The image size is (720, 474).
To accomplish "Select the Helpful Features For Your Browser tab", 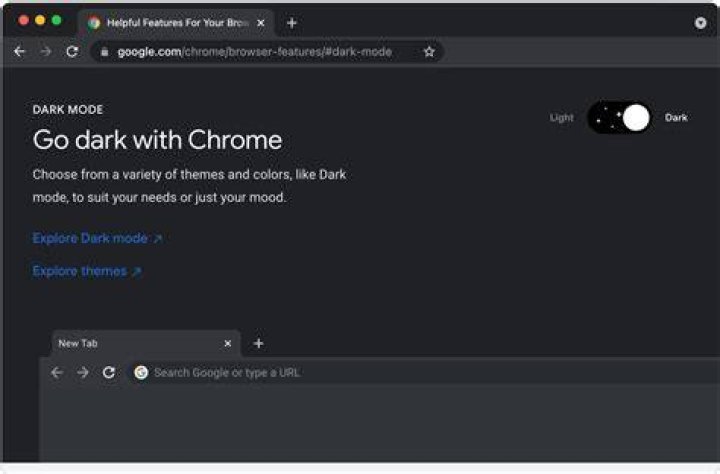I will point(176,23).
